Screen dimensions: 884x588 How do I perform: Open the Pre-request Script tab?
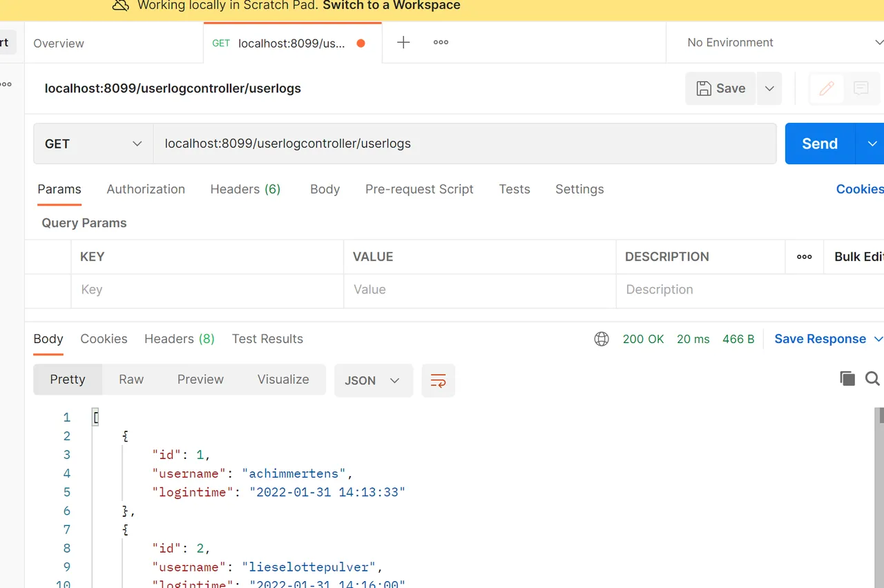[x=419, y=189]
